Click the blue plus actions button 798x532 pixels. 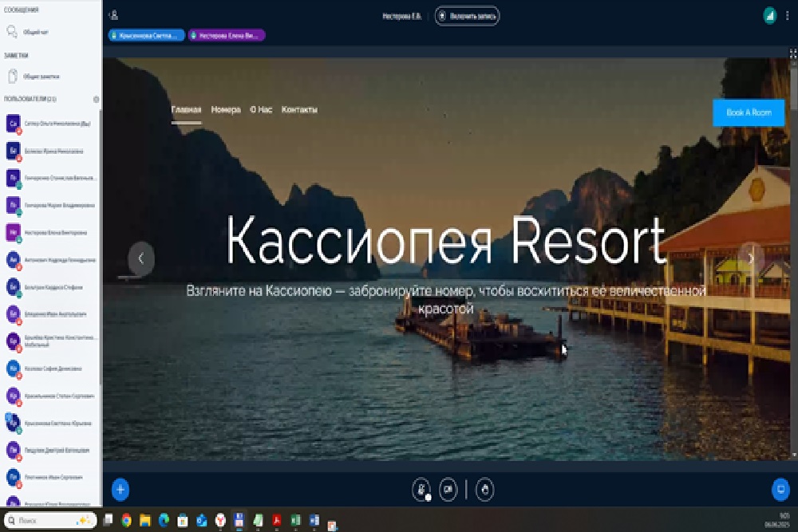tap(120, 489)
